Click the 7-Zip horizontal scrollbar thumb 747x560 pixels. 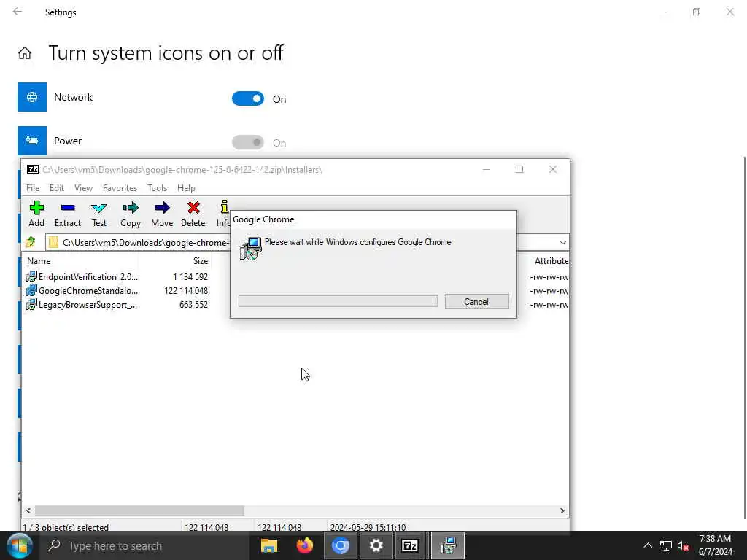(x=139, y=510)
